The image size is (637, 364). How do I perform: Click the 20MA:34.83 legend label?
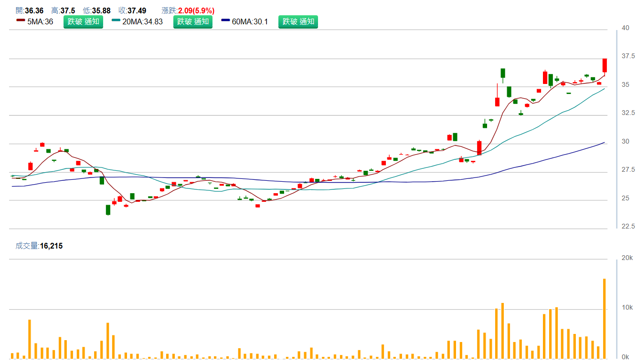point(142,21)
